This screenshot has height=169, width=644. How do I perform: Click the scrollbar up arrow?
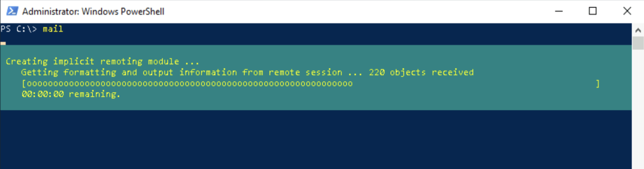click(638, 30)
